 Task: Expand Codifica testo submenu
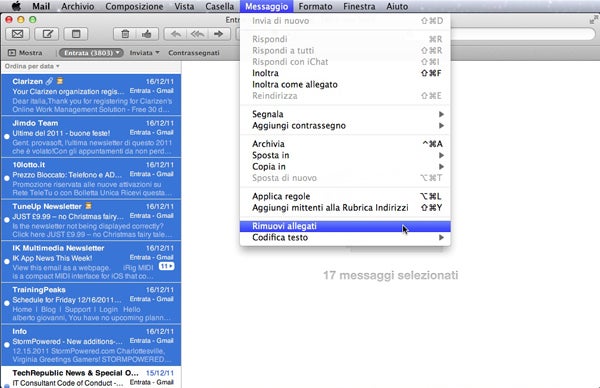(x=346, y=238)
